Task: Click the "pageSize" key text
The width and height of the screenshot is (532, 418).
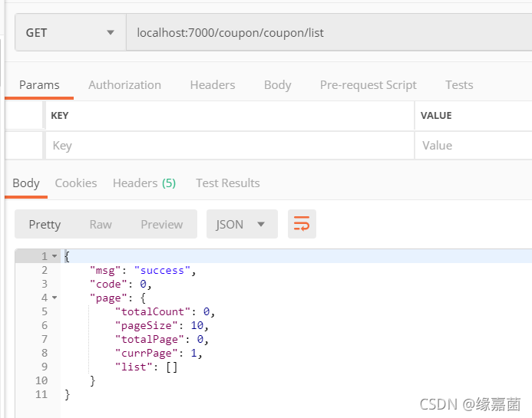Action: pyautogui.click(x=146, y=325)
